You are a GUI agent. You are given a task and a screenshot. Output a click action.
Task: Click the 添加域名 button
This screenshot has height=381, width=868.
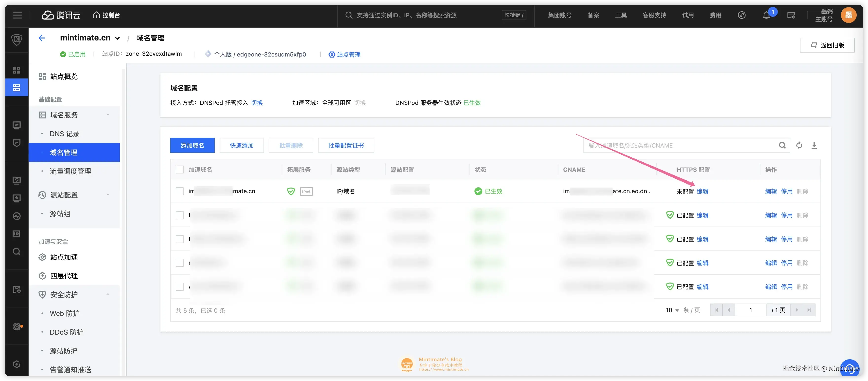coord(192,145)
